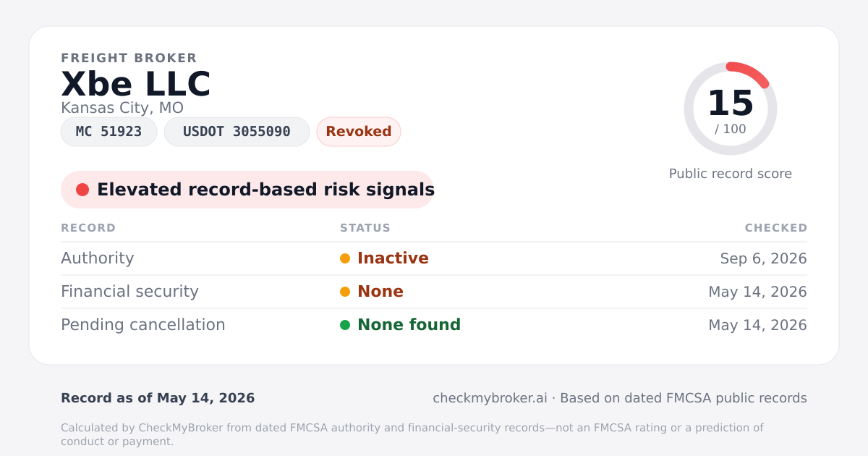Image resolution: width=868 pixels, height=456 pixels.
Task: Click the Elevated record-based risk signals banner
Action: tap(247, 190)
